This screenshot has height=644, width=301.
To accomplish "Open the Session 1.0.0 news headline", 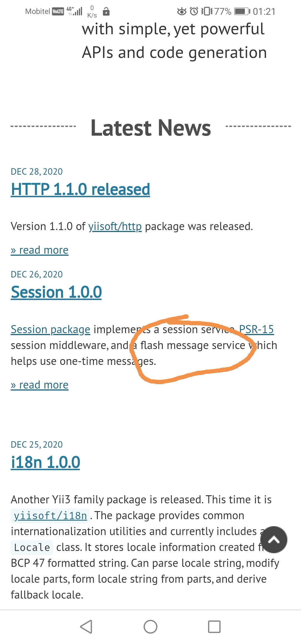I will click(x=56, y=292).
